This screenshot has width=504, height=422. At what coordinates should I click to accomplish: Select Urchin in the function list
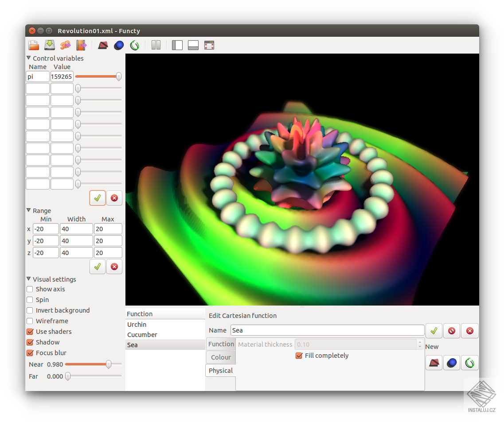coord(137,325)
